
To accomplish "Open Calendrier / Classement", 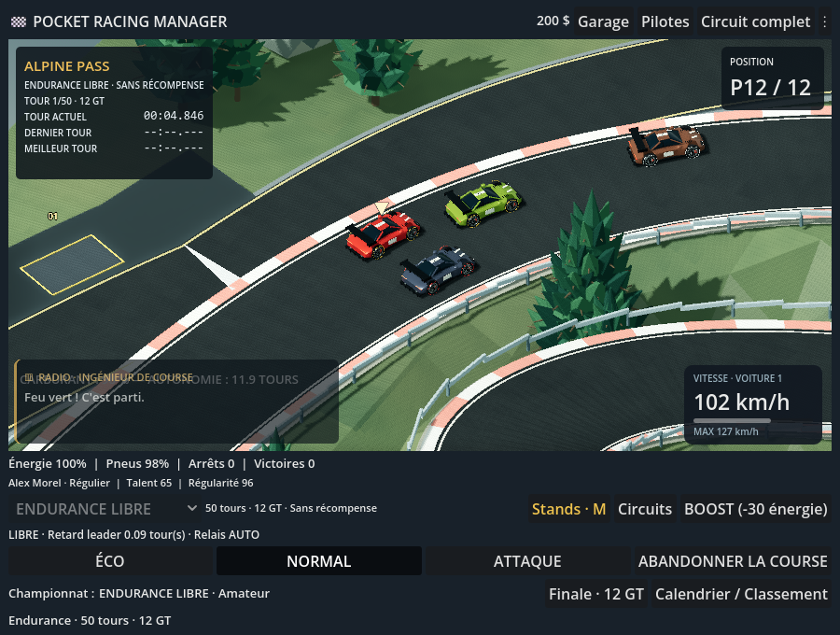I will (x=741, y=594).
